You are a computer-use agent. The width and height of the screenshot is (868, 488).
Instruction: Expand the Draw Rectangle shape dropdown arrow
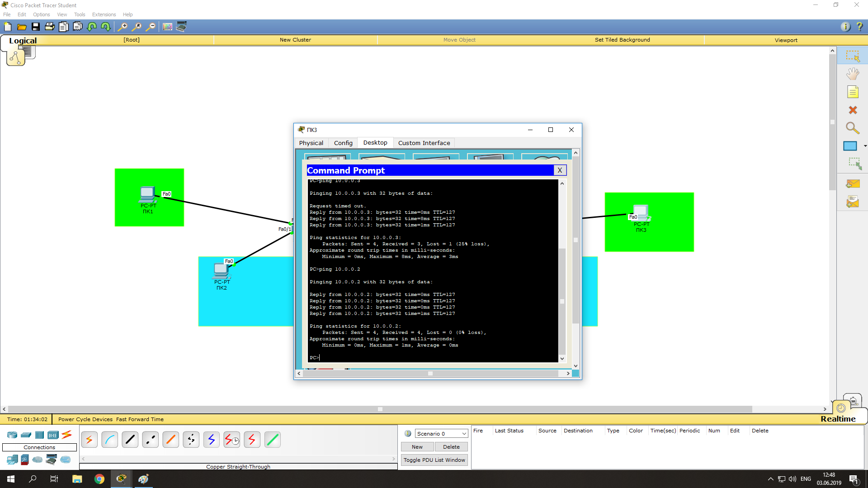(865, 146)
